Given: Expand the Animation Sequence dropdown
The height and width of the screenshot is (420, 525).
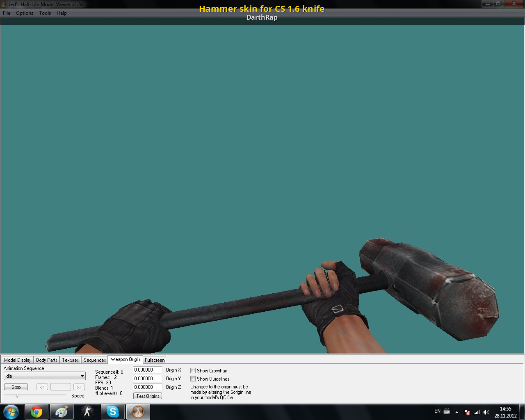Looking at the screenshot, I should point(82,376).
